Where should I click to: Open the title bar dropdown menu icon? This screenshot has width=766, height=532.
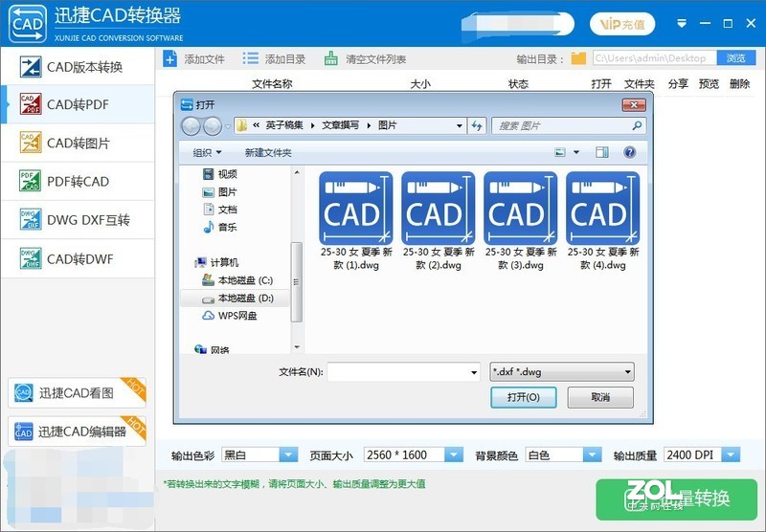tap(682, 23)
